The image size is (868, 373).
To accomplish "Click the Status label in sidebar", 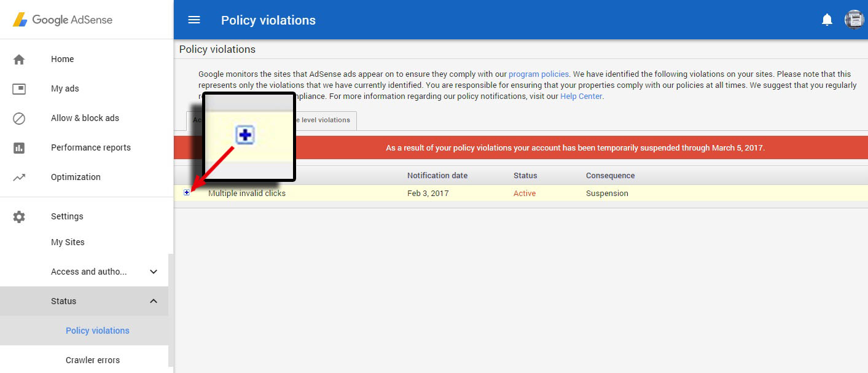I will point(64,301).
